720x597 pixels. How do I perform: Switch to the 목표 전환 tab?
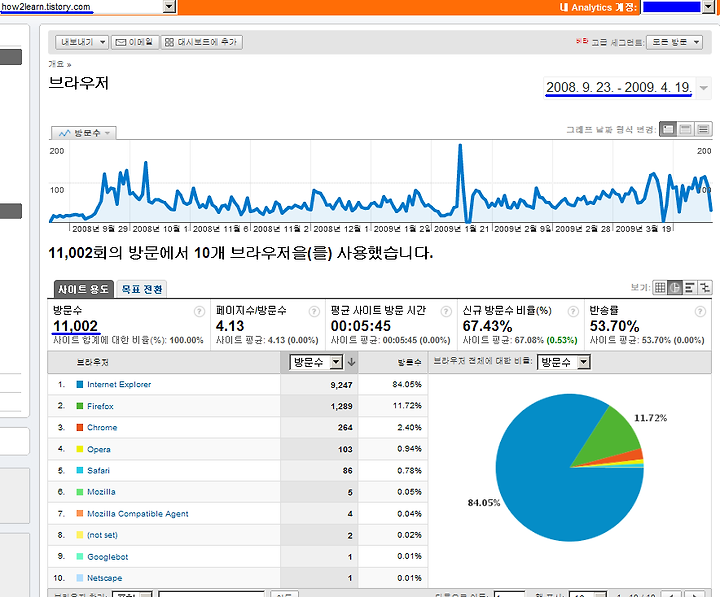tap(141, 289)
